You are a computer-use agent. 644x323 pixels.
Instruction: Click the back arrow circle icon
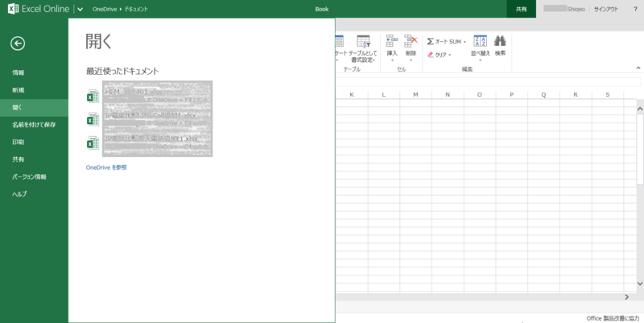(x=18, y=43)
